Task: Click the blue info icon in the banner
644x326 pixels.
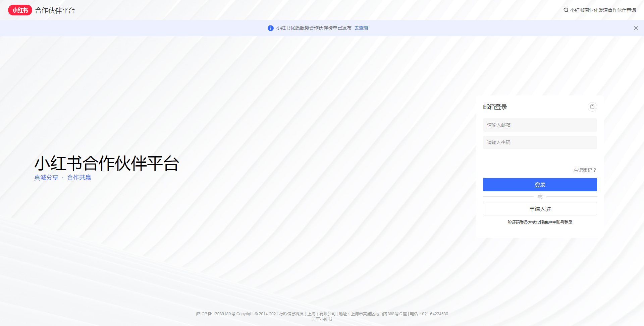Action: click(x=270, y=28)
